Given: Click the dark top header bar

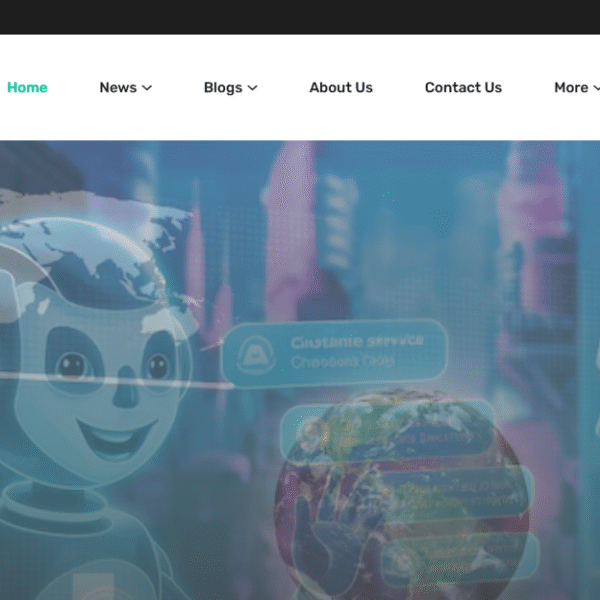Looking at the screenshot, I should (x=300, y=17).
